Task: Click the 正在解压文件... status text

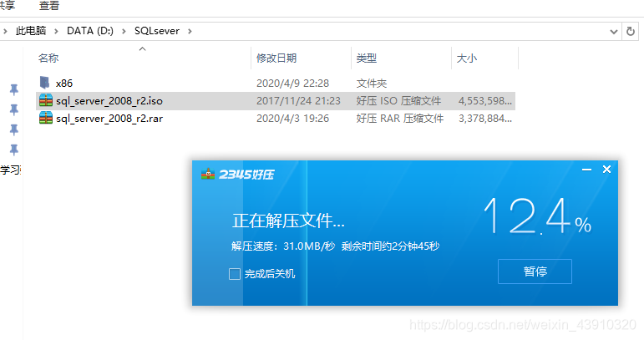Action: [x=288, y=221]
